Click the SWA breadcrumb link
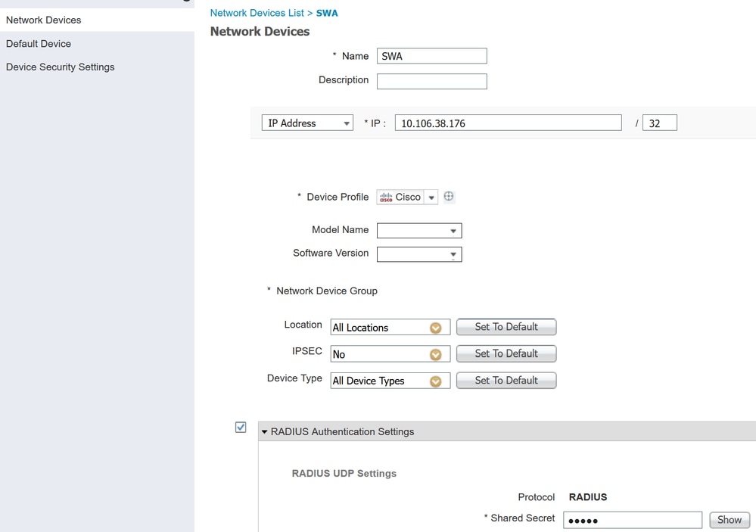 pyautogui.click(x=327, y=13)
